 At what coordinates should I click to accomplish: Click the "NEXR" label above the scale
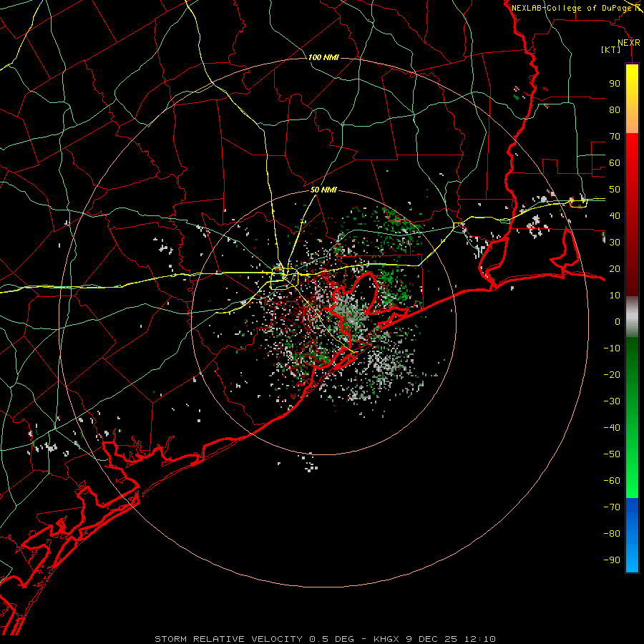pos(629,43)
